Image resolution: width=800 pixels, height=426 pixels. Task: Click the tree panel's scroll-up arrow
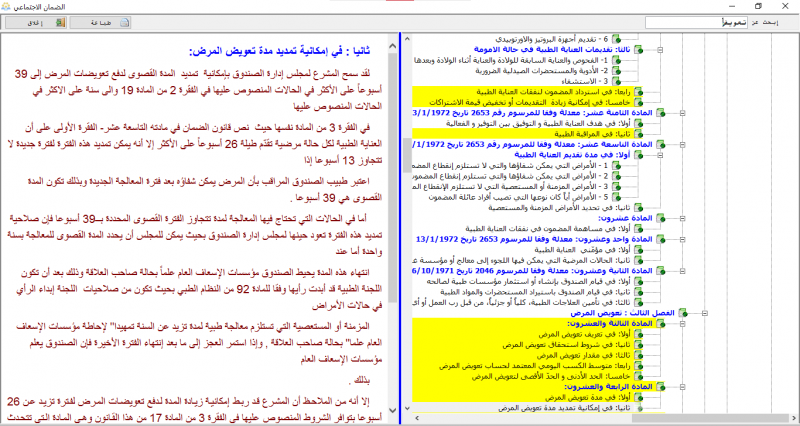click(x=407, y=39)
